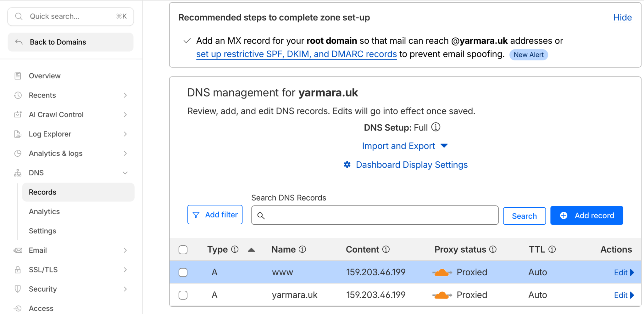Click the Name column info icon
The image size is (644, 314).
tap(302, 250)
